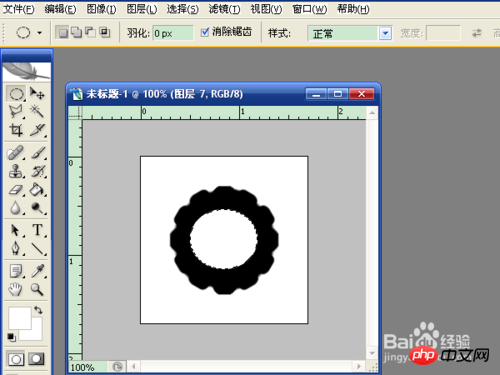Viewport: 500px width, 375px height.
Task: Choose Add to Selection mode
Action: pos(77,32)
